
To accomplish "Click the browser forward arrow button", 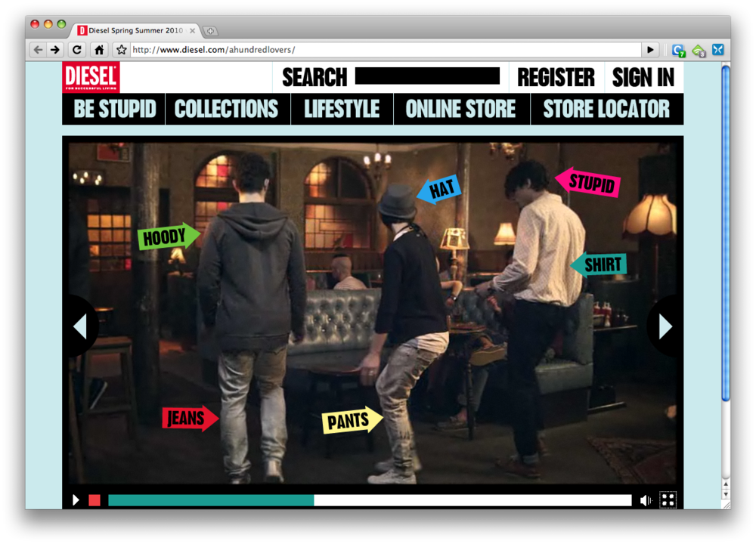I will click(54, 50).
